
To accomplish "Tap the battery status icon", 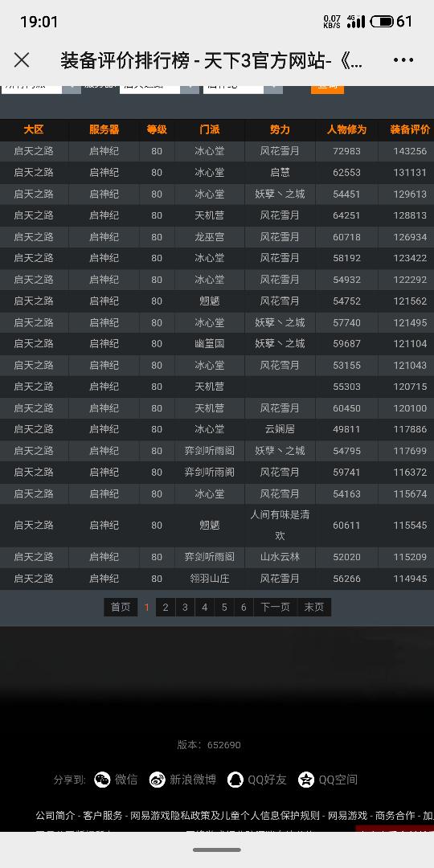I will click(382, 22).
